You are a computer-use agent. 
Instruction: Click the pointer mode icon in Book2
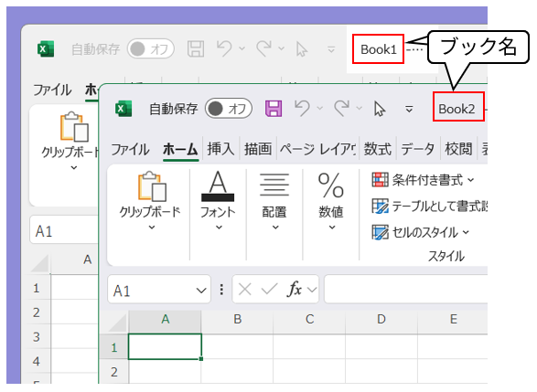point(380,109)
